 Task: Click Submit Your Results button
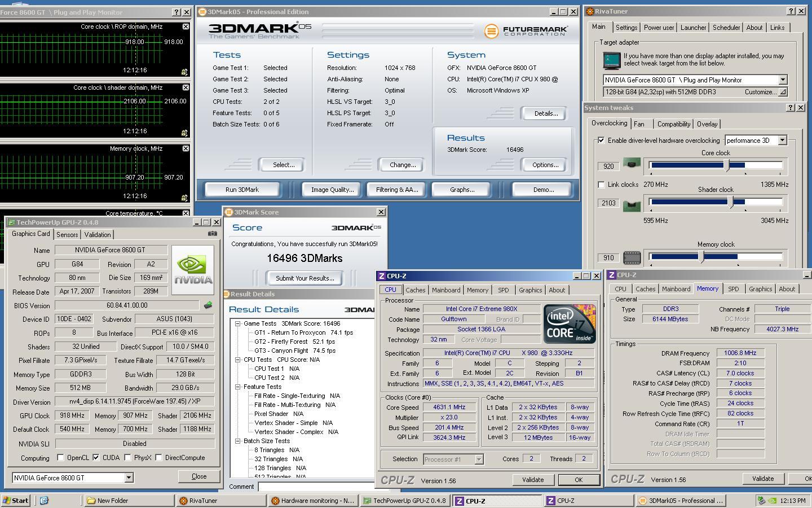click(304, 278)
